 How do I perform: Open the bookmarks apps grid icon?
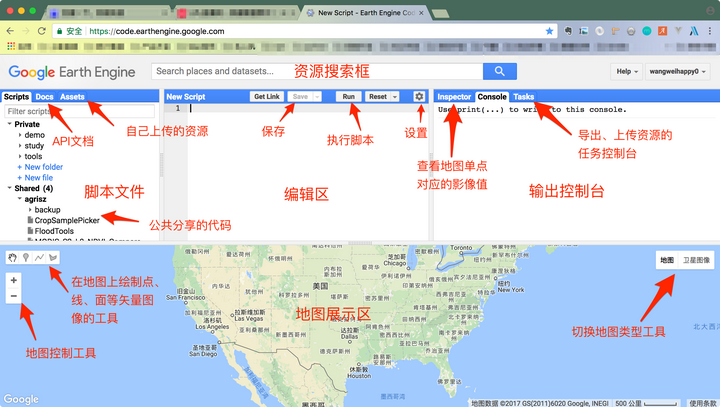coord(11,46)
